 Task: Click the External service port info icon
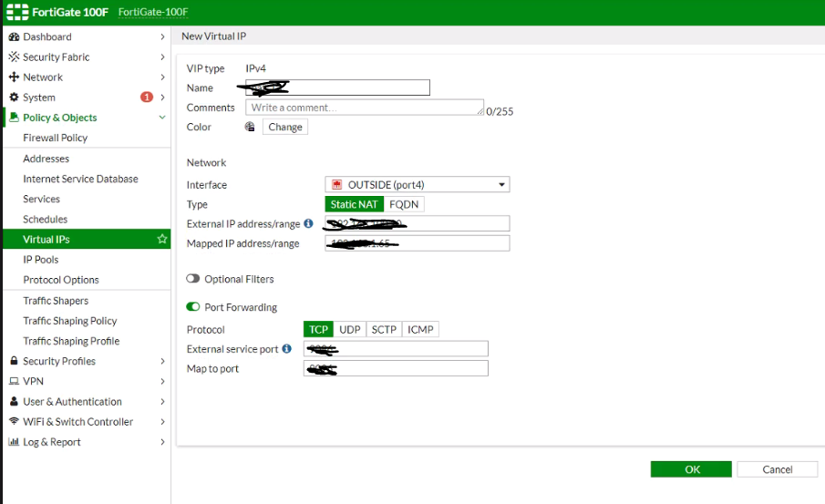click(x=287, y=349)
